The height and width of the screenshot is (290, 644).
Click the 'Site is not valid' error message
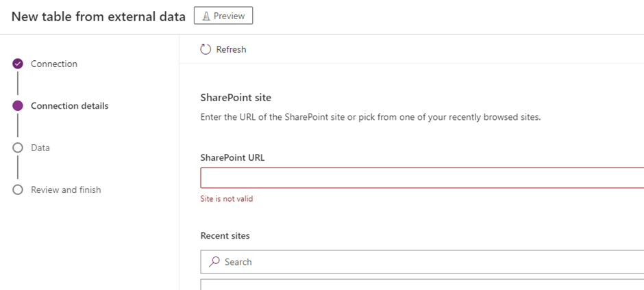222,199
